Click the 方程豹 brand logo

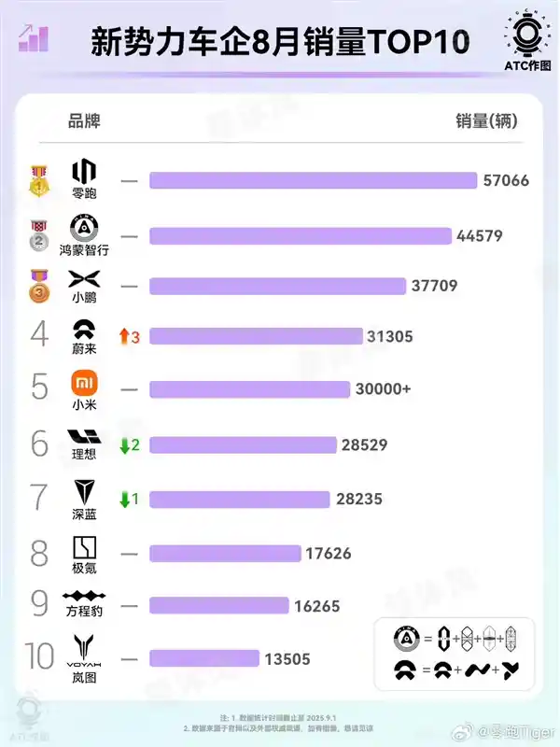[84, 596]
